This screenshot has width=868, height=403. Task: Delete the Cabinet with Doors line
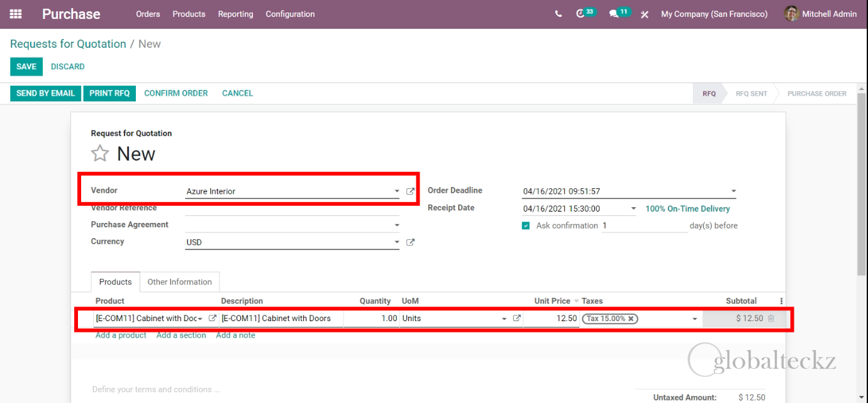click(x=771, y=319)
